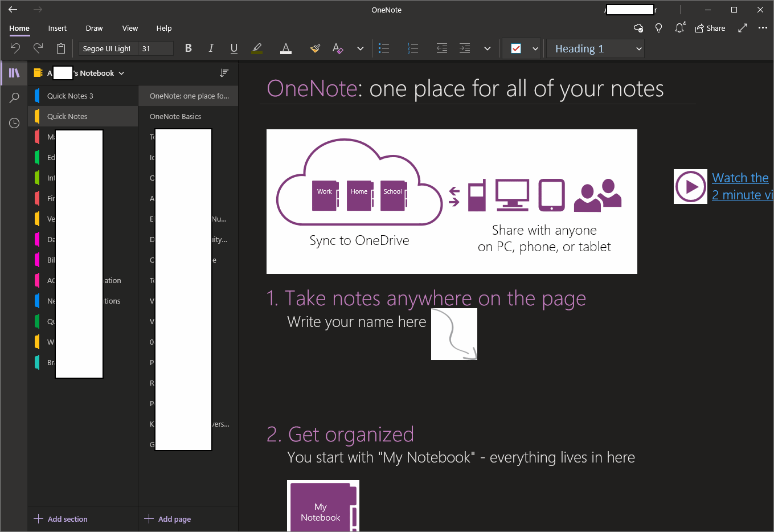Expand the tag options dropdown arrow
Screen dimensions: 774x532
pyautogui.click(x=534, y=48)
